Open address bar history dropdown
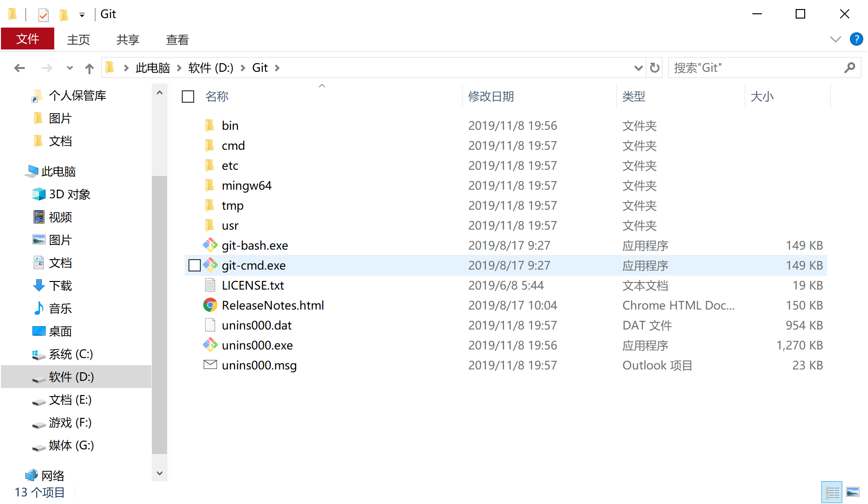This screenshot has width=868, height=504. pyautogui.click(x=639, y=68)
